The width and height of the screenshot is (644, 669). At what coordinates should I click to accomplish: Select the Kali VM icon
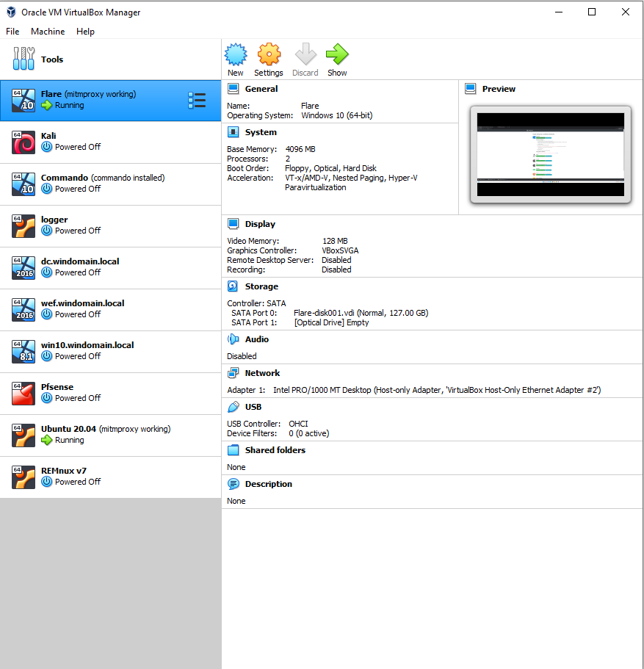[23, 142]
